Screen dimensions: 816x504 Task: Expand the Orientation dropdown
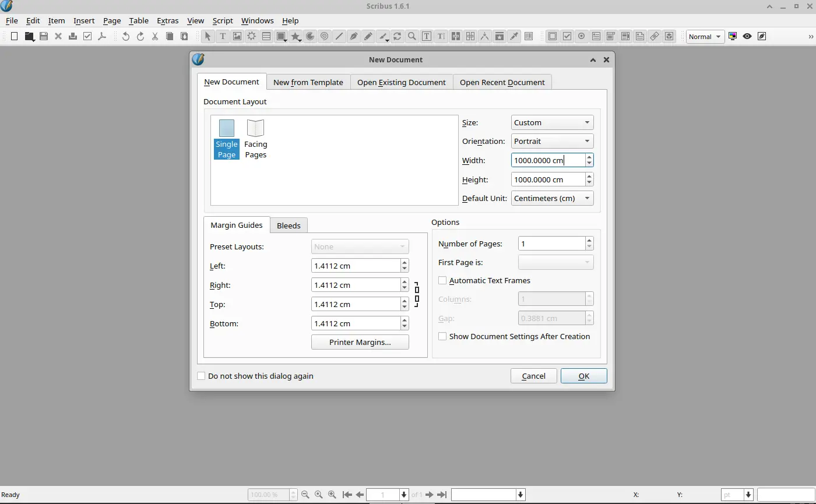(x=551, y=141)
